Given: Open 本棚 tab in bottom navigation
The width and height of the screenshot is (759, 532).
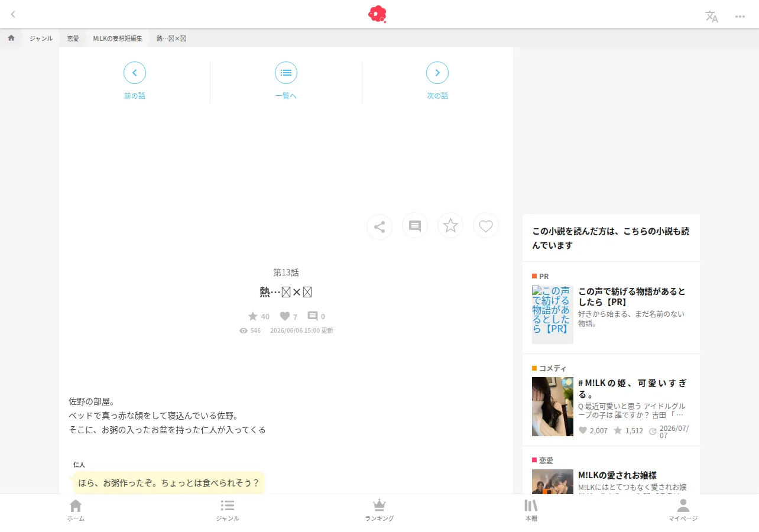Looking at the screenshot, I should click(531, 510).
